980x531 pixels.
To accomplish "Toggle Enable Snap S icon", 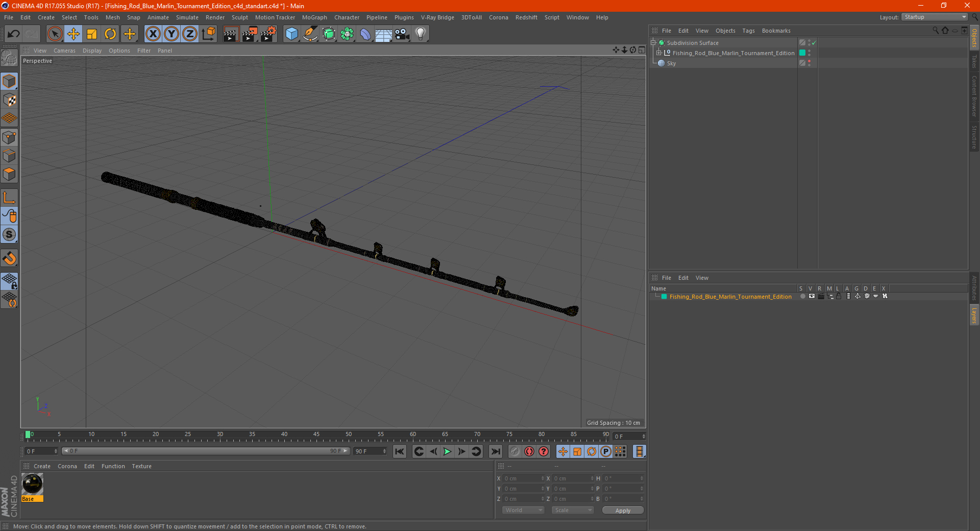I will [9, 235].
